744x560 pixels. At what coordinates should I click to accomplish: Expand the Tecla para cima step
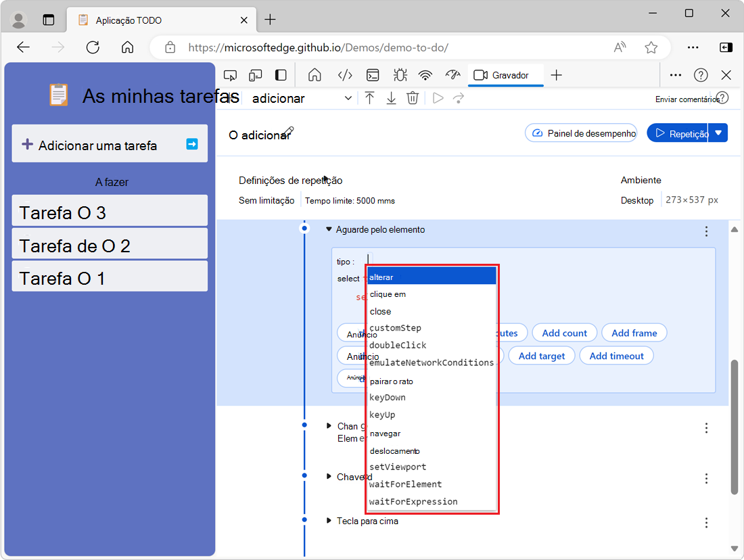329,521
